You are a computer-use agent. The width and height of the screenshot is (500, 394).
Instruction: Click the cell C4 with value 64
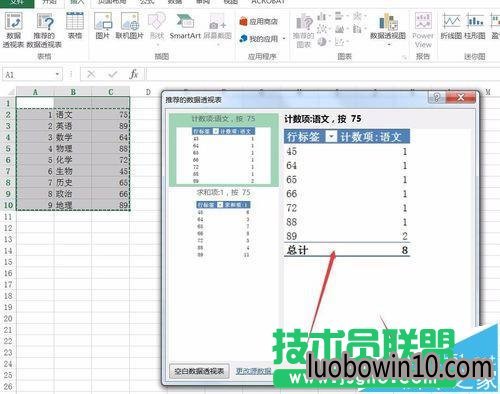click(x=111, y=137)
